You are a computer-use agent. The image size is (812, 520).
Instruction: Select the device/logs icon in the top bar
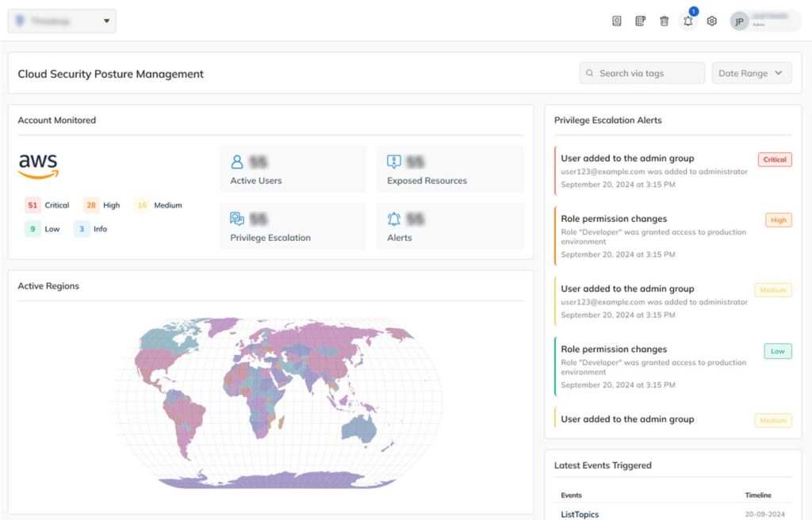point(616,20)
